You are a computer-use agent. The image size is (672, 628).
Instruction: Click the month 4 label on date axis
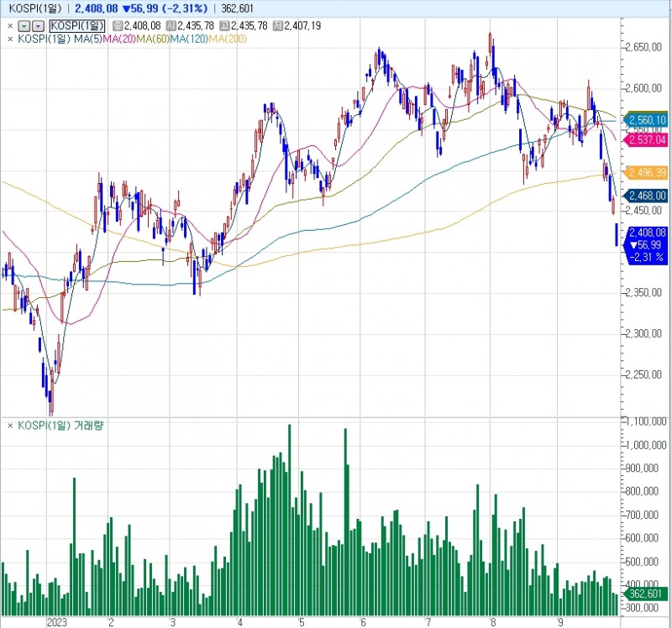click(240, 622)
